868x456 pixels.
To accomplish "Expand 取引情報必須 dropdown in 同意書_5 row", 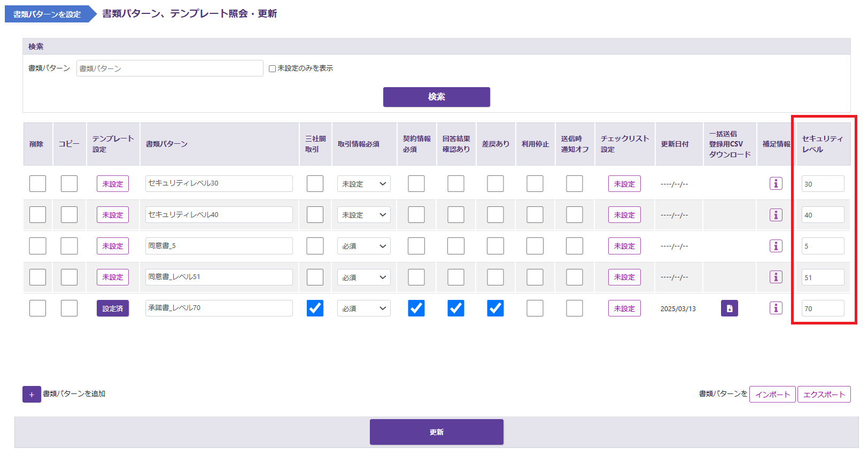I will tap(363, 246).
